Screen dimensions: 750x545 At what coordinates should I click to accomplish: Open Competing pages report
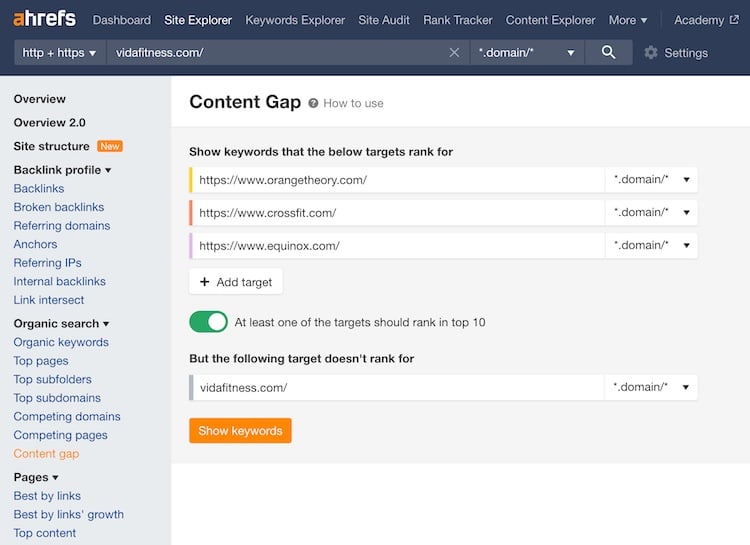pyautogui.click(x=60, y=435)
